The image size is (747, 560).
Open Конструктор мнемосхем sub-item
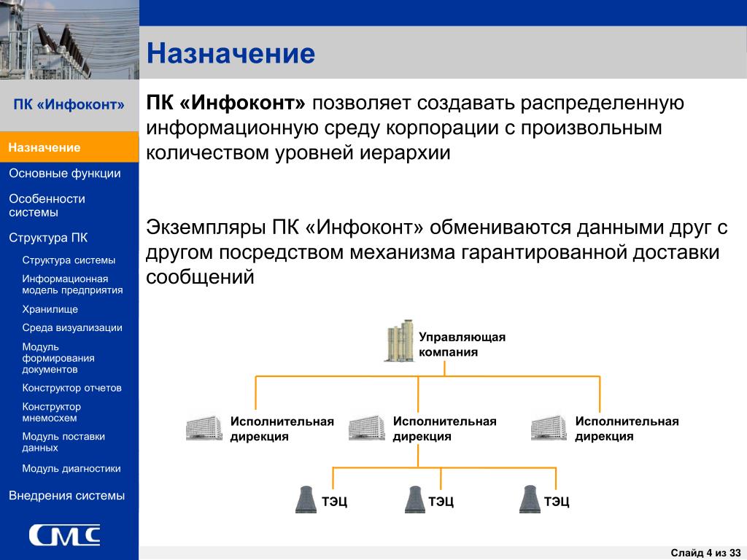52,413
